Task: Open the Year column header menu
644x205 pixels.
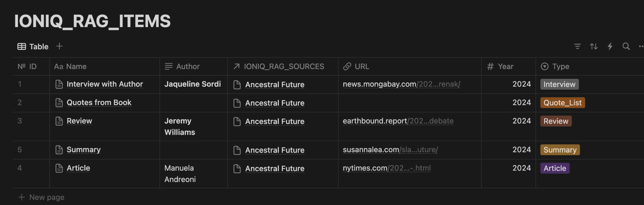Action: [505, 67]
